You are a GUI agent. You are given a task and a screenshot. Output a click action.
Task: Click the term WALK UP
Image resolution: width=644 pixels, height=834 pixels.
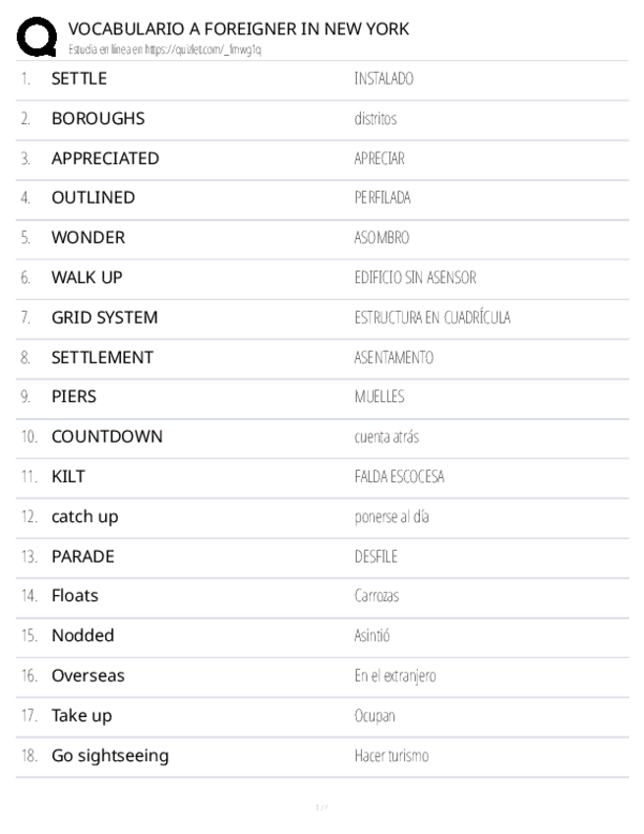[x=88, y=277]
